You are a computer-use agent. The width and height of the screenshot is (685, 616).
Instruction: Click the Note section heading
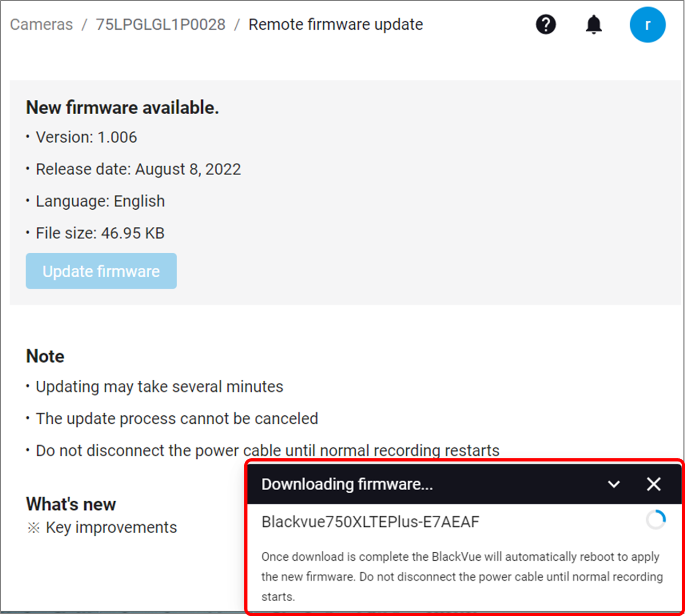pyautogui.click(x=45, y=356)
